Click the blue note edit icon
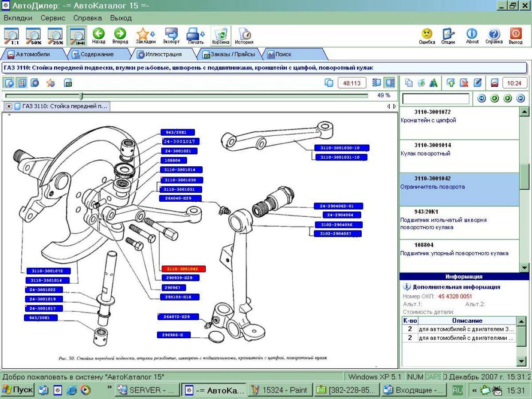This screenshot has width=532, height=399. pyautogui.click(x=477, y=83)
